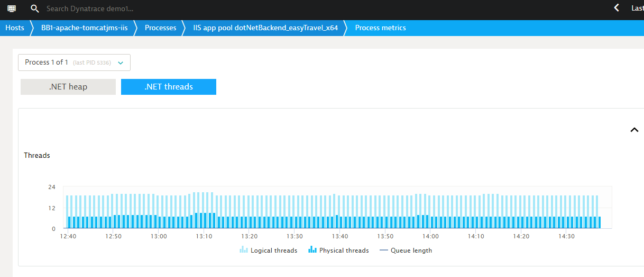
Task: Click the search magnifier icon
Action: [35, 9]
